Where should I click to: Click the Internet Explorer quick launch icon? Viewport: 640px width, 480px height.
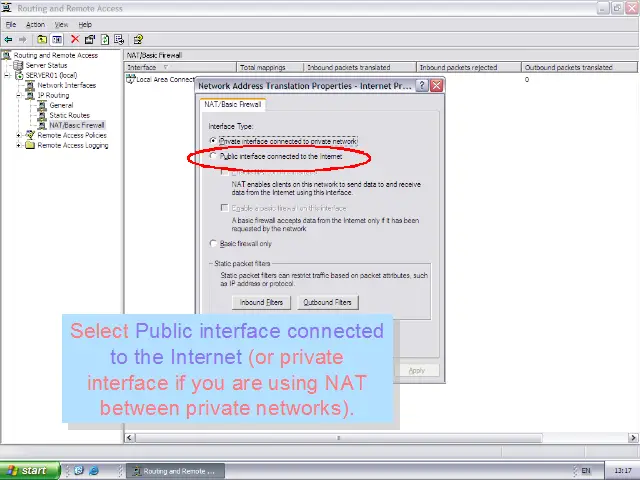[94, 471]
